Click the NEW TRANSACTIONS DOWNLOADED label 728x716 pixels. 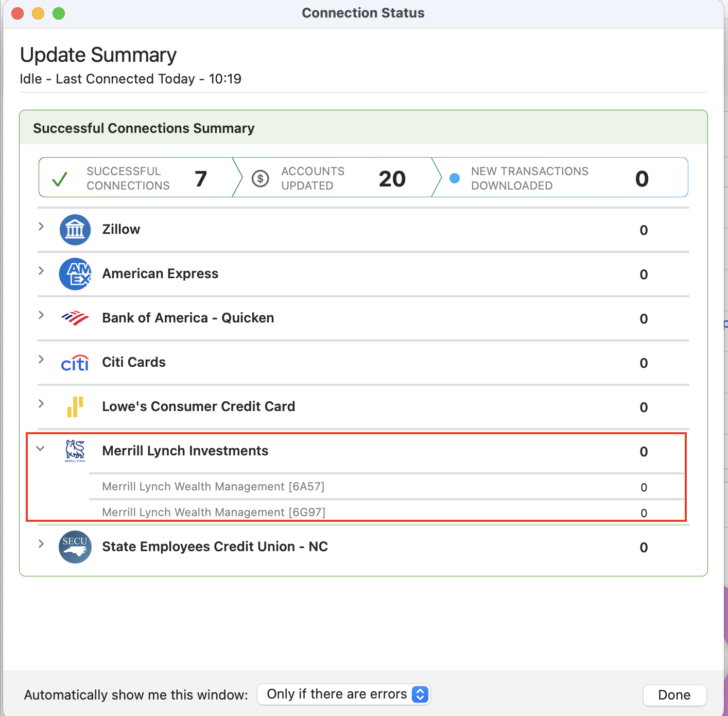coord(530,178)
